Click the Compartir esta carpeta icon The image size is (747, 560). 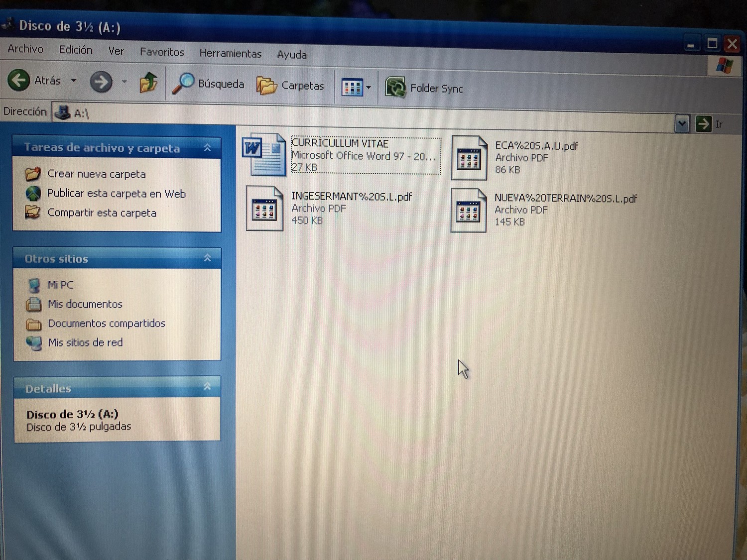[33, 213]
